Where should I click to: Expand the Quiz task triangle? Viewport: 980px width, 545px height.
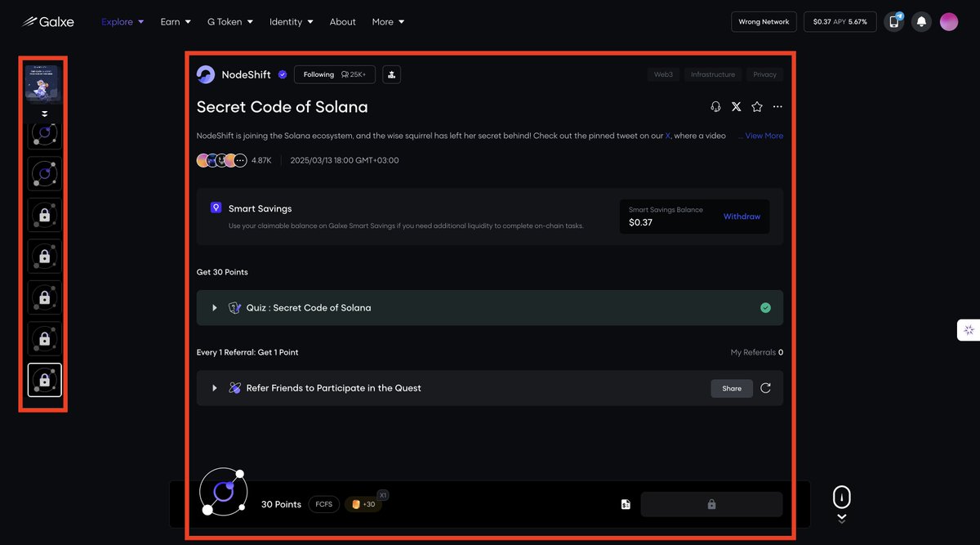[x=215, y=308]
